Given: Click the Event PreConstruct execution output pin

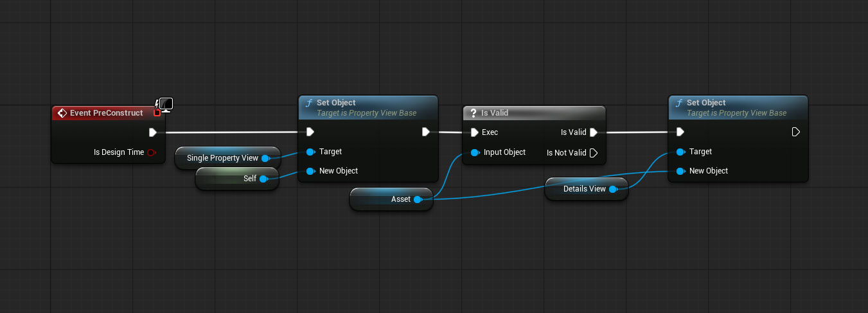Looking at the screenshot, I should point(153,132).
